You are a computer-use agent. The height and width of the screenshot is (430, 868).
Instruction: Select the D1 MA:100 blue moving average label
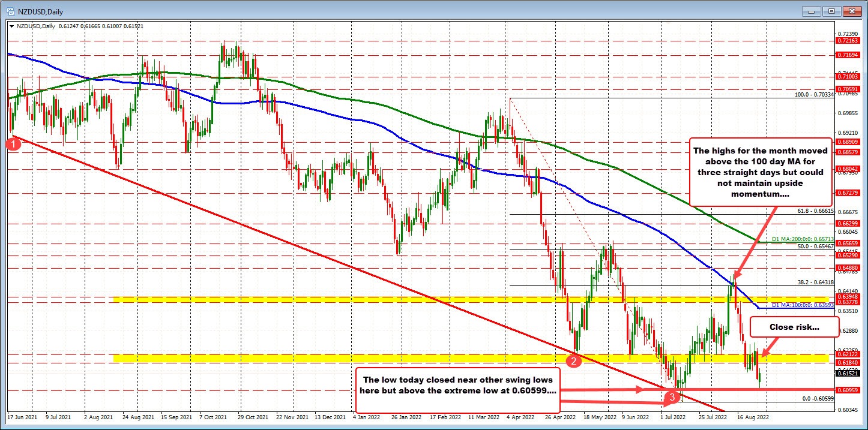coord(803,305)
